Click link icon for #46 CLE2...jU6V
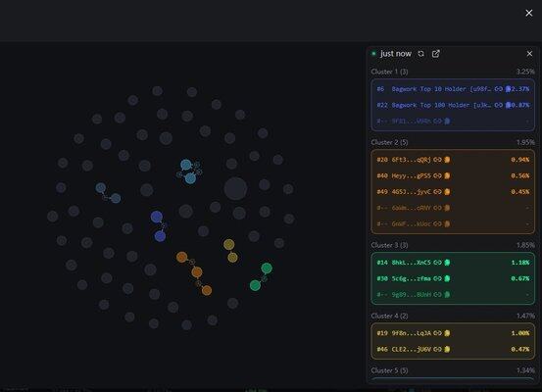The image size is (542, 392). [437, 349]
